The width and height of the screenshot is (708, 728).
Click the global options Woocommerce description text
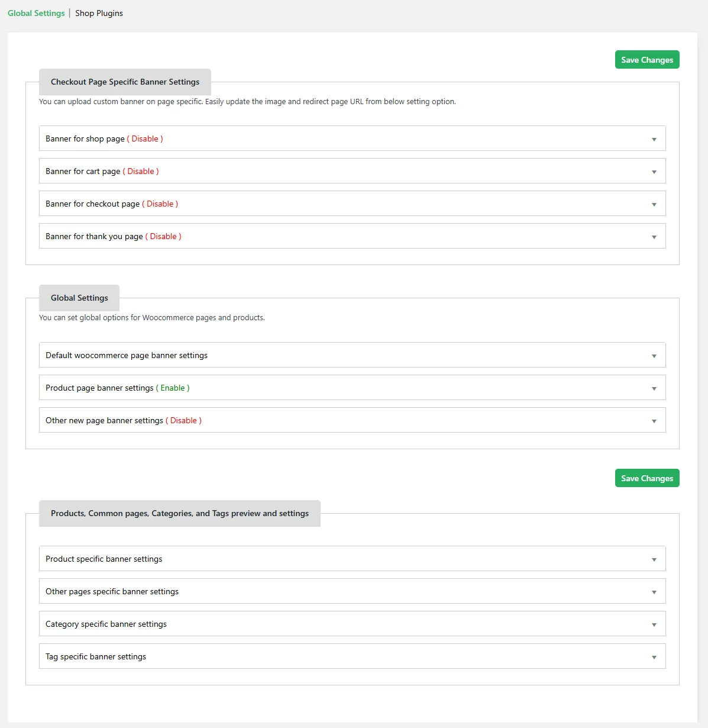(x=152, y=318)
